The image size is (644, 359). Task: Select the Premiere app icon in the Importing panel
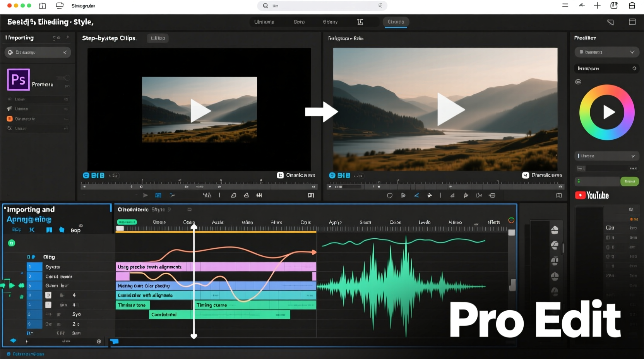coord(18,80)
